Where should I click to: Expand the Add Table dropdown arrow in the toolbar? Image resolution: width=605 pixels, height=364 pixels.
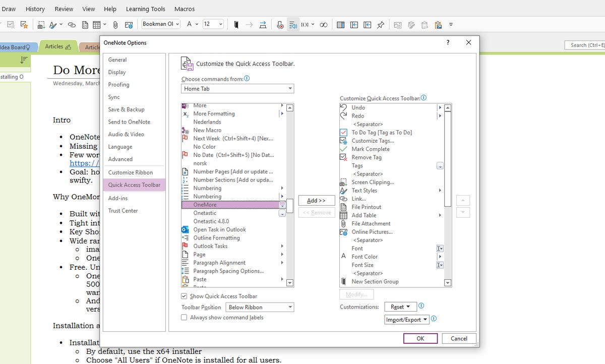105,24
